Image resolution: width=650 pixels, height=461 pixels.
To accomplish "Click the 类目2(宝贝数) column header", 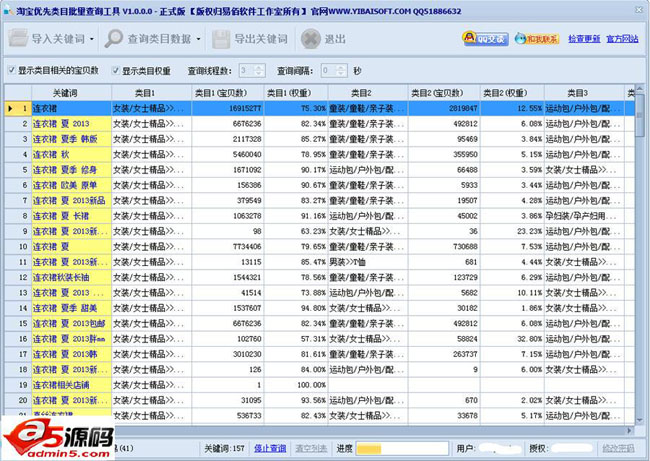I will point(444,93).
